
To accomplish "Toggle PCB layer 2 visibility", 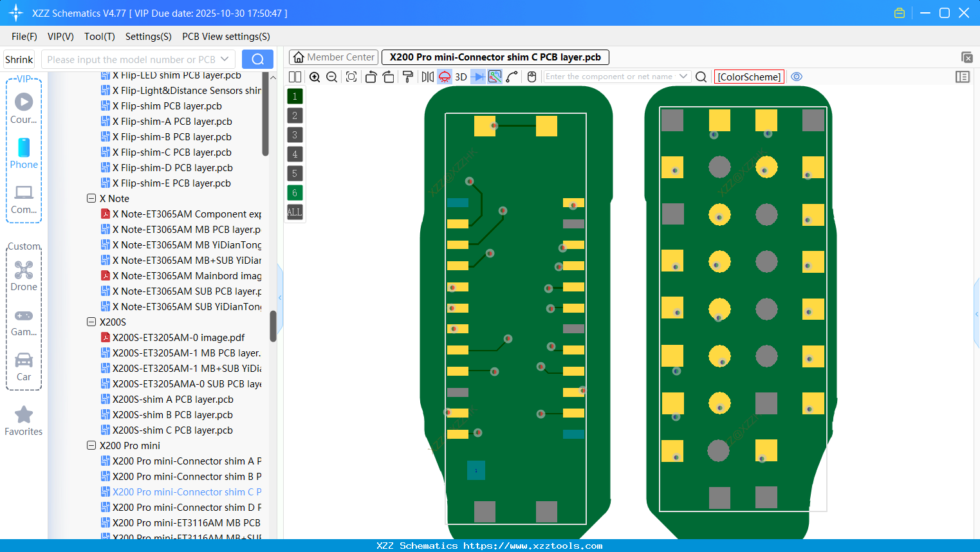I will click(294, 115).
